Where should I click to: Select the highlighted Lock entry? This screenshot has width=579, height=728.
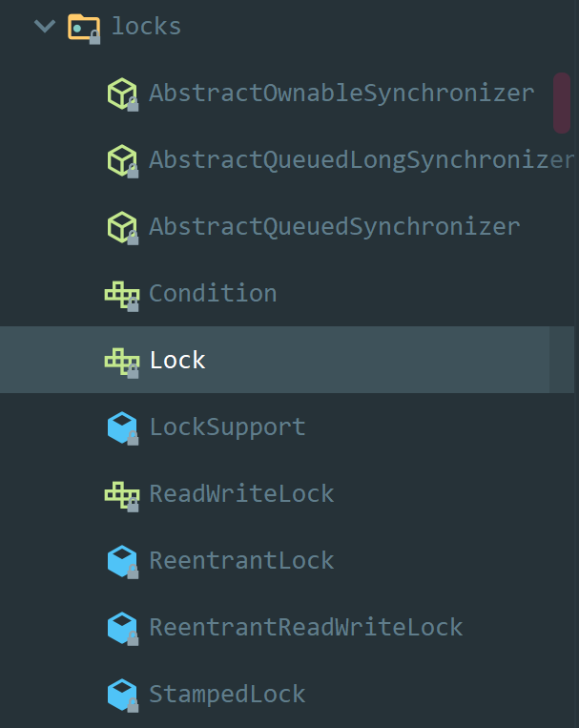[287, 360]
